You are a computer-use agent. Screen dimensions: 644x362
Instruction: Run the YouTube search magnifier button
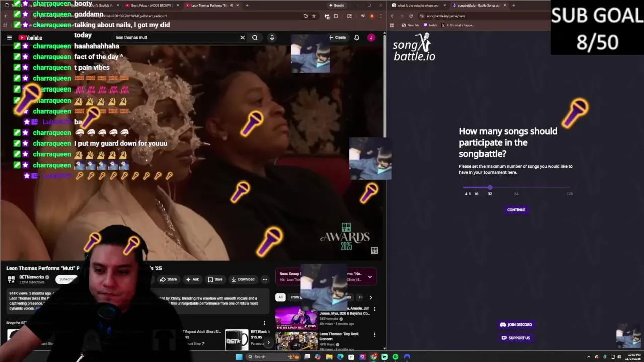pyautogui.click(x=255, y=37)
